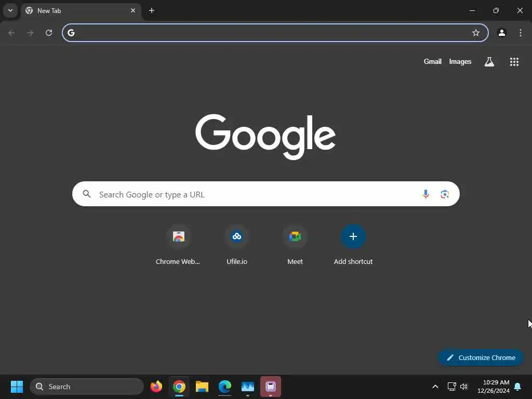532x399 pixels.
Task: Click the Customize Chrome button
Action: [x=481, y=357]
